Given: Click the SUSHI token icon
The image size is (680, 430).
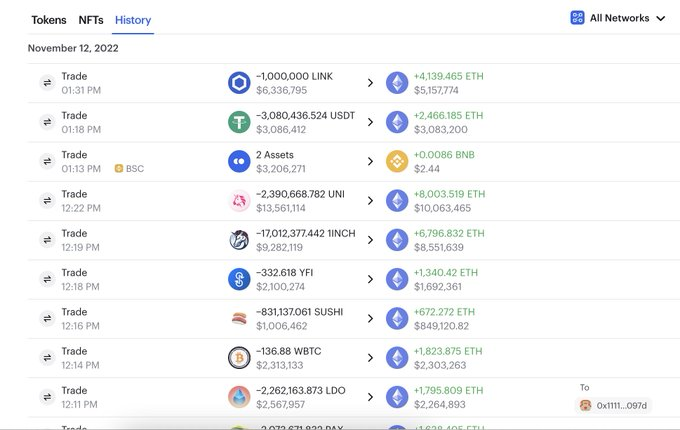Looking at the screenshot, I should (239, 319).
